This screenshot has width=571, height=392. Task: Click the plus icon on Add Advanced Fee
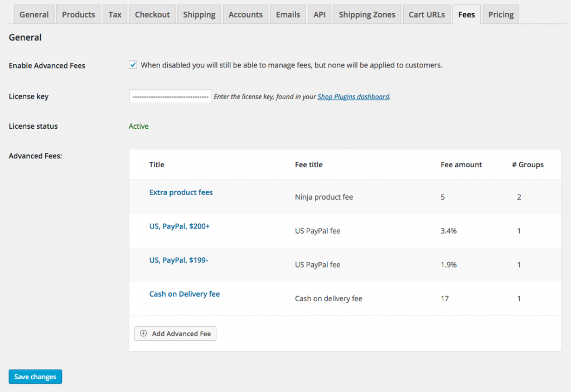(x=143, y=333)
